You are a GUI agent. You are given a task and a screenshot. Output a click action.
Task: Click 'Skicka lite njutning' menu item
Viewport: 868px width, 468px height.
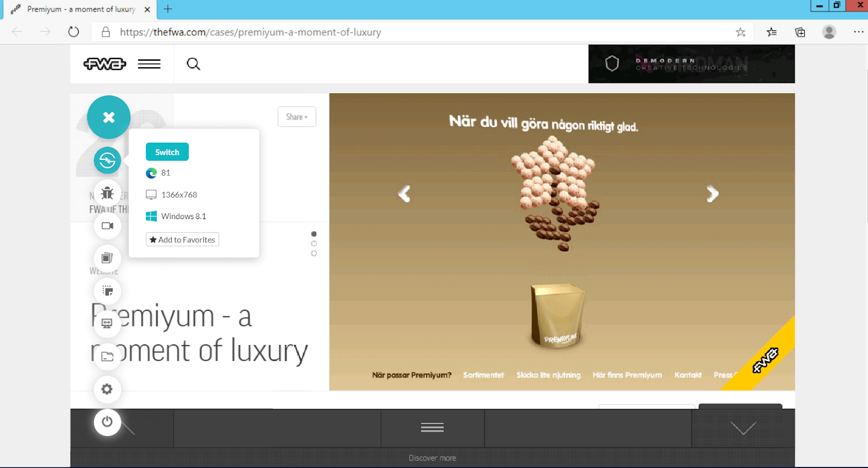[548, 375]
